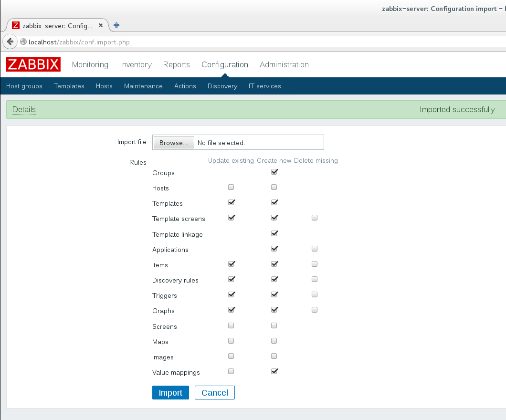Click the Cancel button
This screenshot has width=506, height=420.
click(215, 393)
